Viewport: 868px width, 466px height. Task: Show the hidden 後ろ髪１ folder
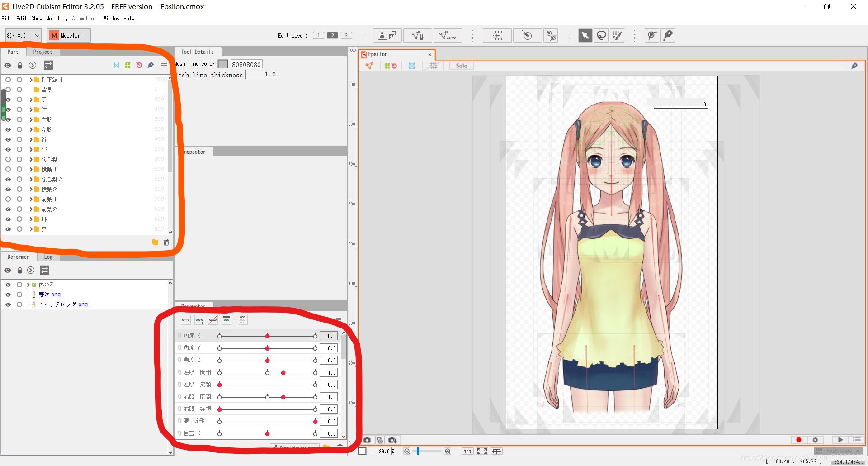8,159
